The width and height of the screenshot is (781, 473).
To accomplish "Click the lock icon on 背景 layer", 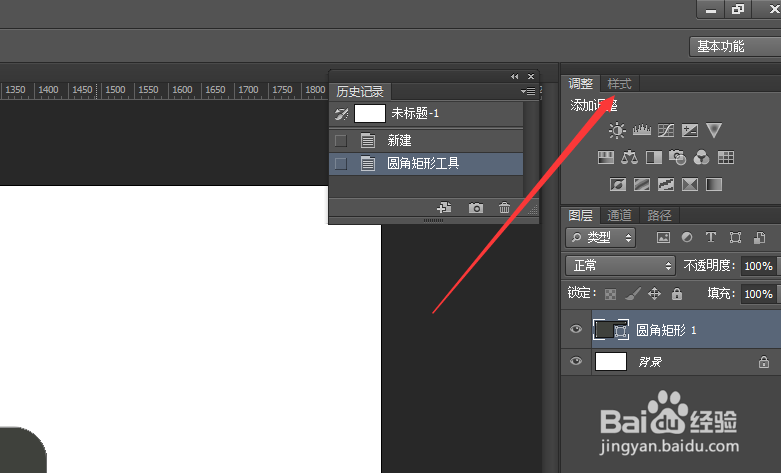I will (x=764, y=361).
